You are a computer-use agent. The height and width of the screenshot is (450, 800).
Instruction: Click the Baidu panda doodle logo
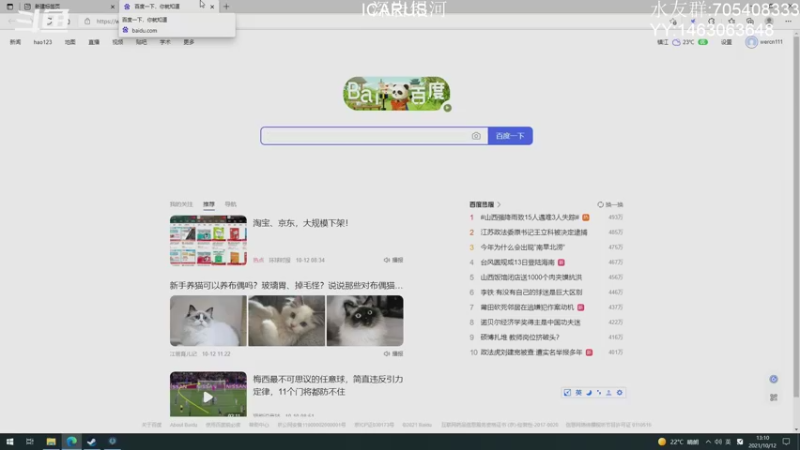click(x=396, y=94)
